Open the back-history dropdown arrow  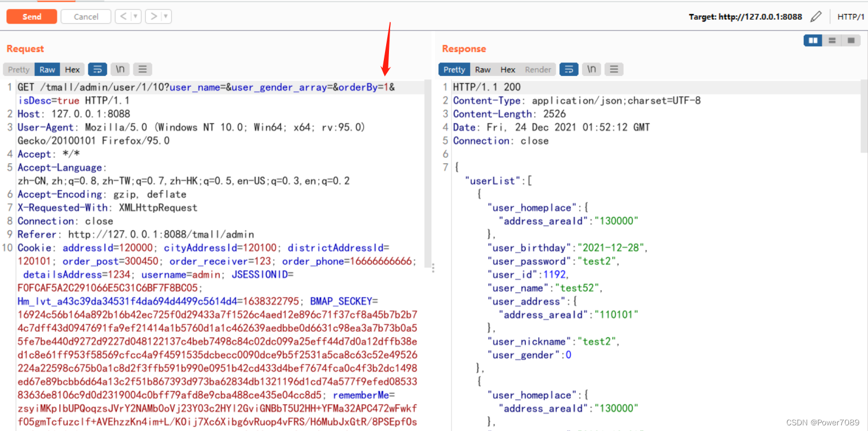click(x=134, y=16)
